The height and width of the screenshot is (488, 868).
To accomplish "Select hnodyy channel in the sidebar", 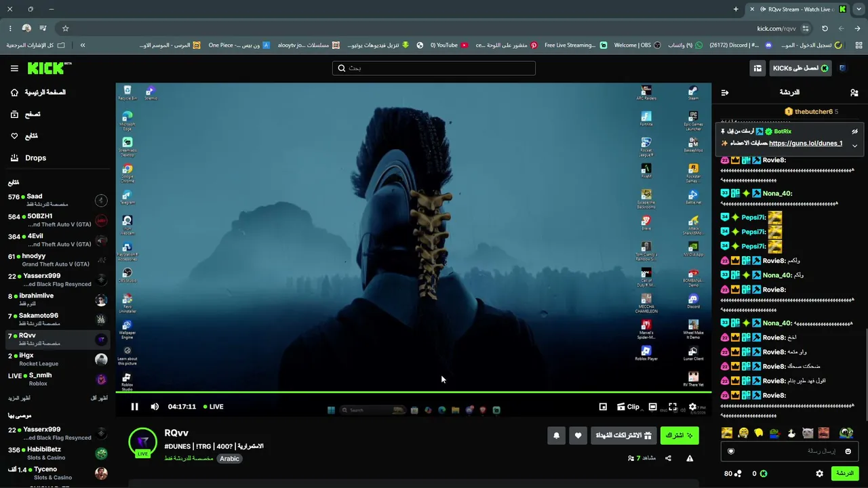I will (58, 260).
